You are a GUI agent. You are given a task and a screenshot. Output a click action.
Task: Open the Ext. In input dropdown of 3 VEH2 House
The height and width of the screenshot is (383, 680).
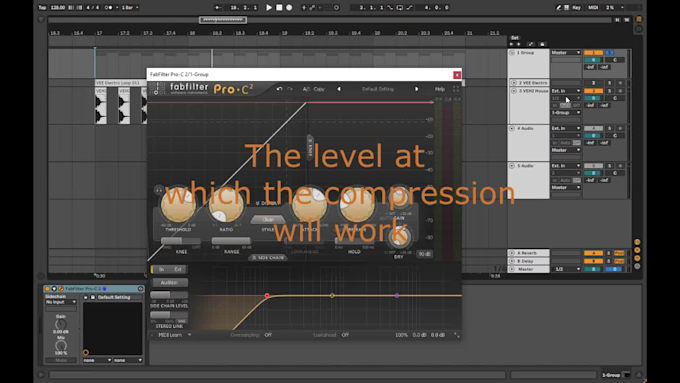(566, 91)
